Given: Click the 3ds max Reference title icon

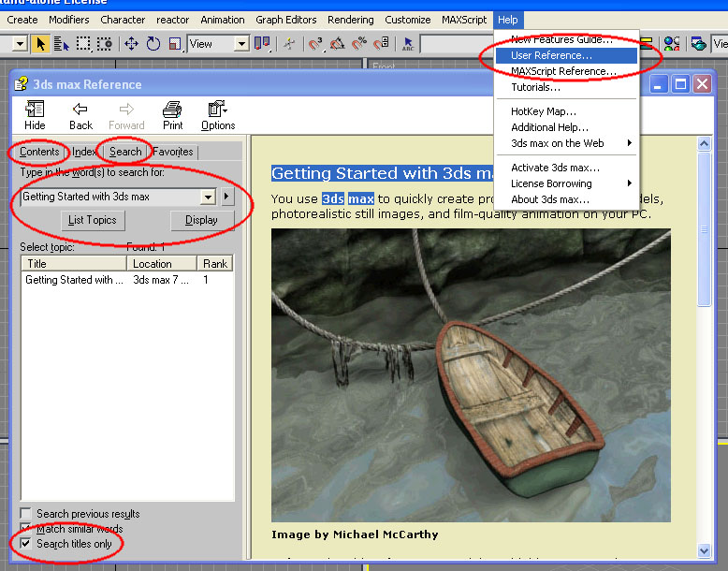Looking at the screenshot, I should click(x=21, y=84).
